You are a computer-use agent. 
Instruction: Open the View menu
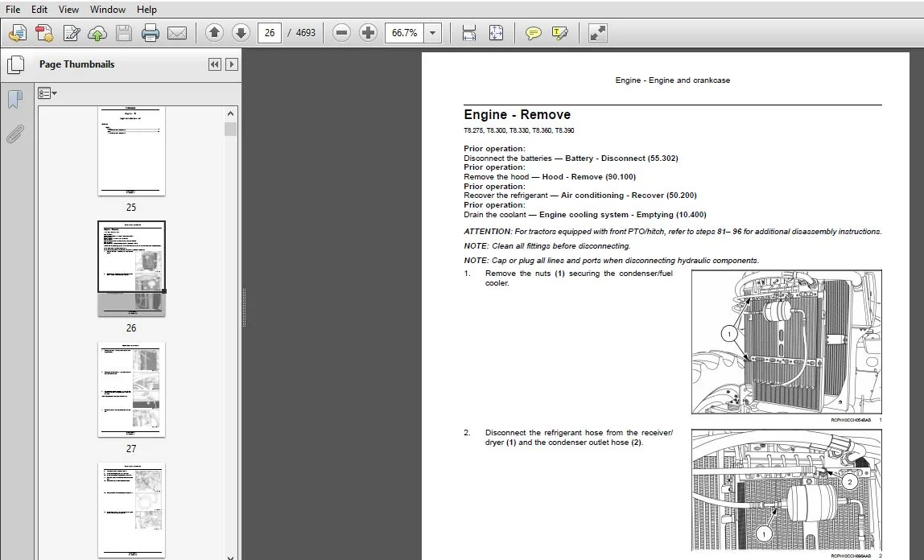68,10
